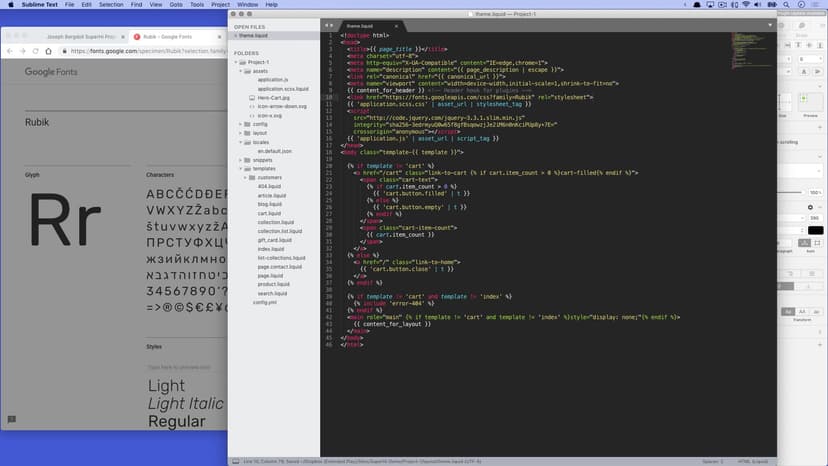Expand the snippets folder
The width and height of the screenshot is (828, 466).
pos(241,160)
